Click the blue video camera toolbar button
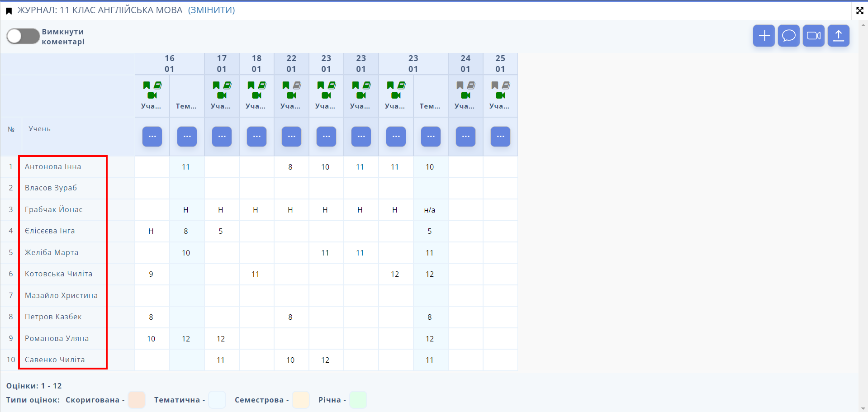This screenshot has width=868, height=412. coord(814,36)
